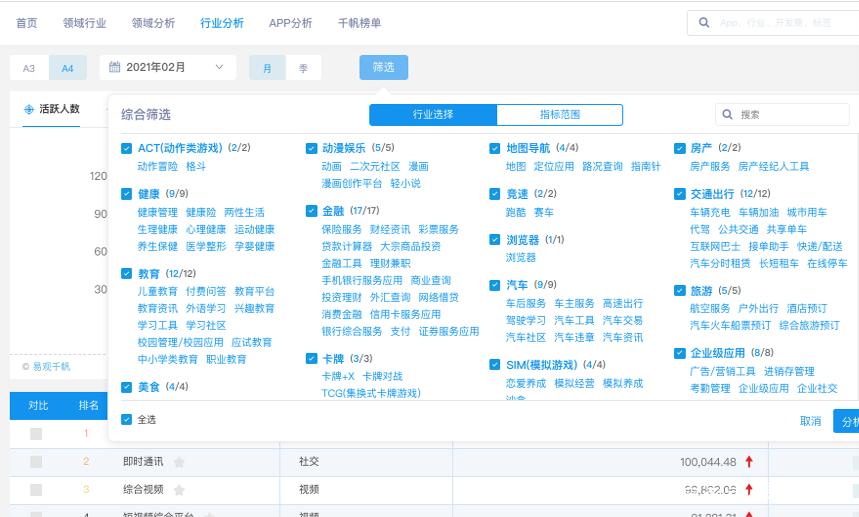Click 即时通讯 industry name in table
Viewport: 859px width, 517px height.
point(143,462)
